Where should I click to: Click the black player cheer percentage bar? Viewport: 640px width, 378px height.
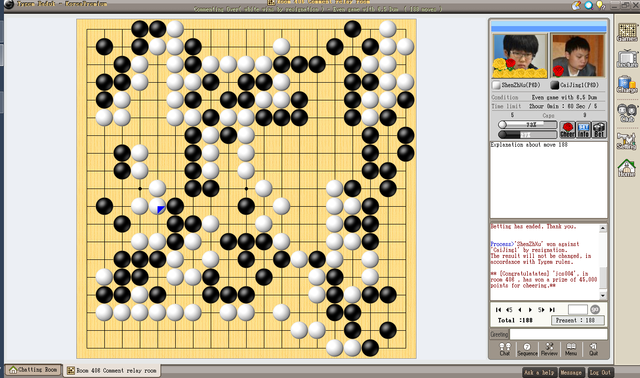pyautogui.click(x=527, y=134)
